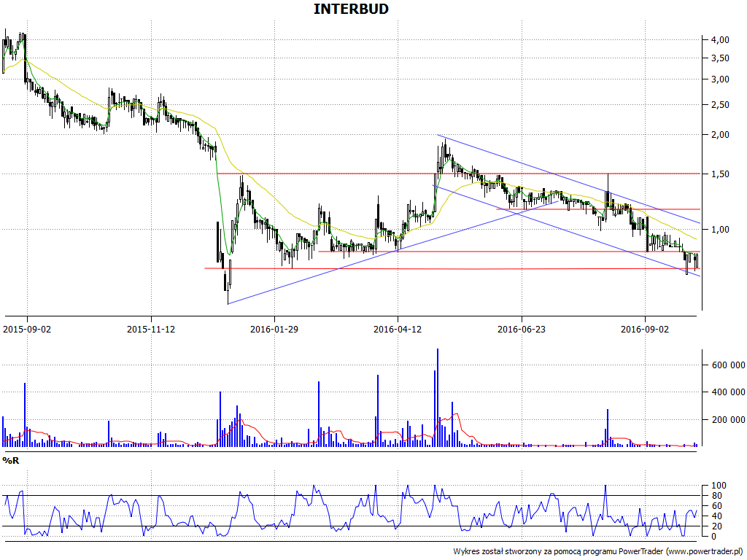The height and width of the screenshot is (560, 747).
Task: Click the 3,50 price axis label
Action: click(720, 58)
